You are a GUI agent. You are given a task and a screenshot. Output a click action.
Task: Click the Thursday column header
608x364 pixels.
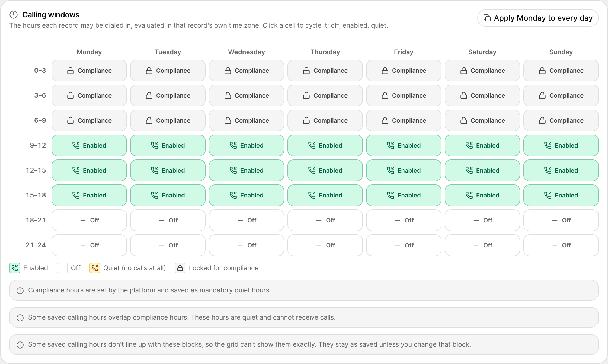tap(325, 52)
